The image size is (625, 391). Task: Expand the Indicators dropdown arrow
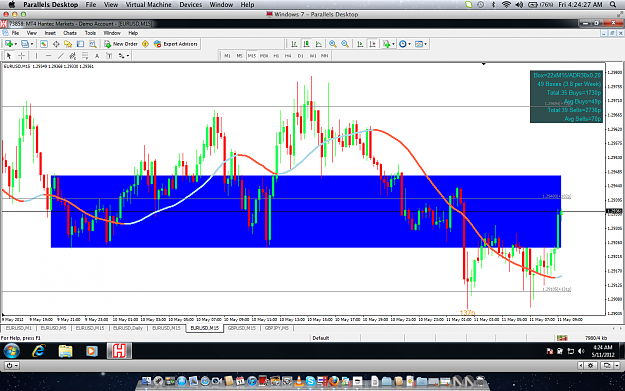click(393, 44)
